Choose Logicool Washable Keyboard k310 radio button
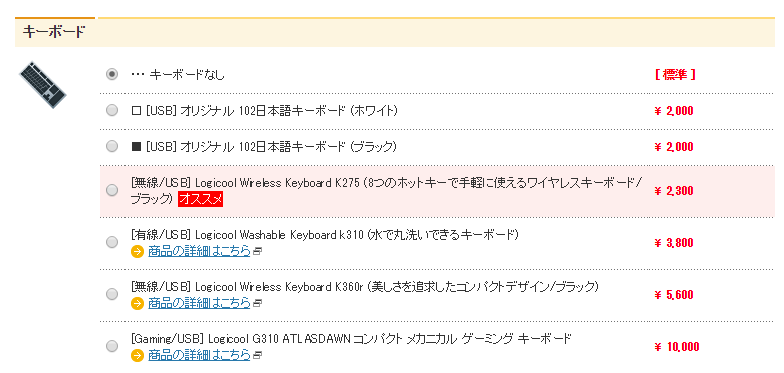Viewport: 784px width, 373px height. coord(112,242)
